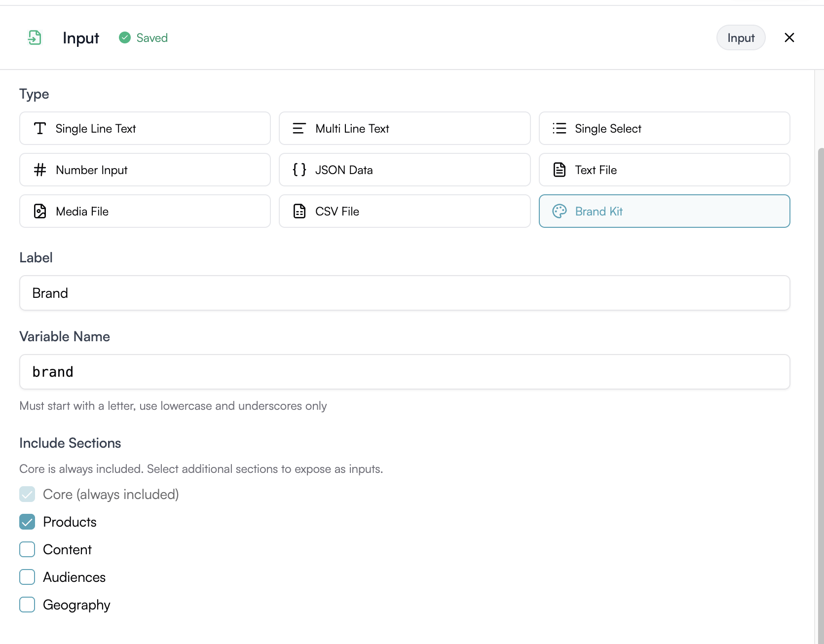Click the Single Line Text T icon

40,128
